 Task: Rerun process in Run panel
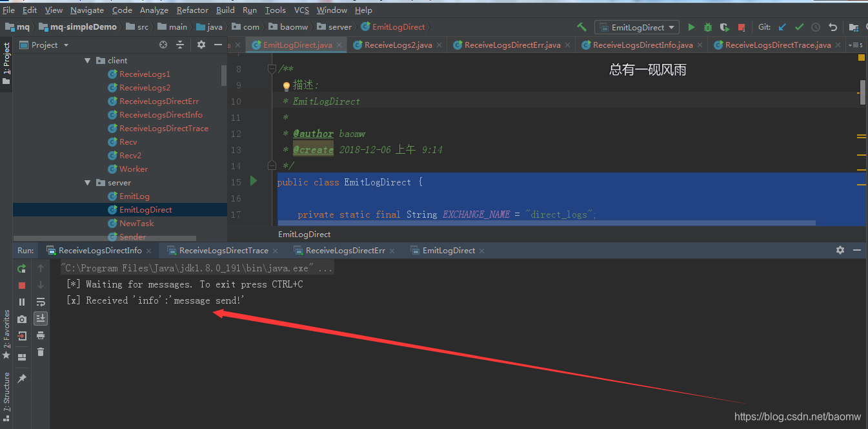22,268
